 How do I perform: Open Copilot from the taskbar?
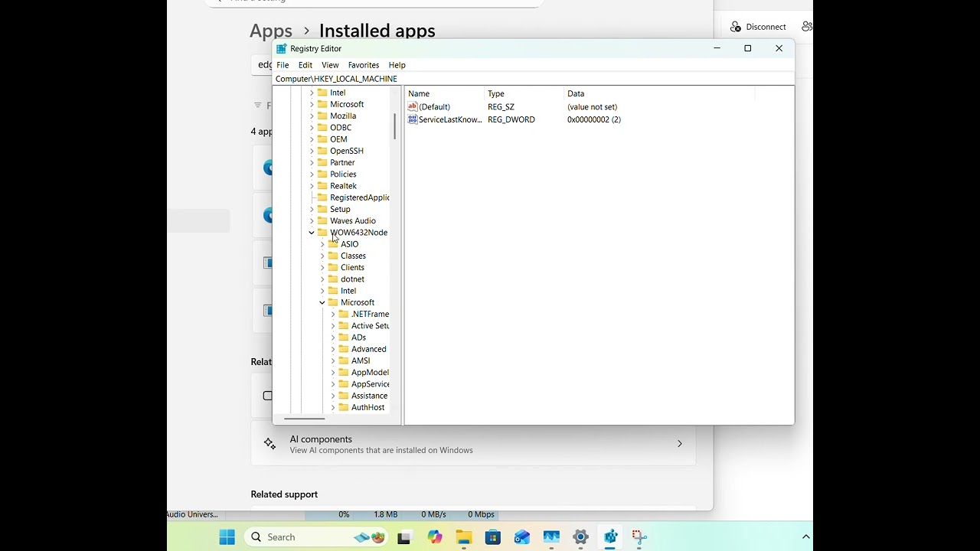tap(435, 537)
